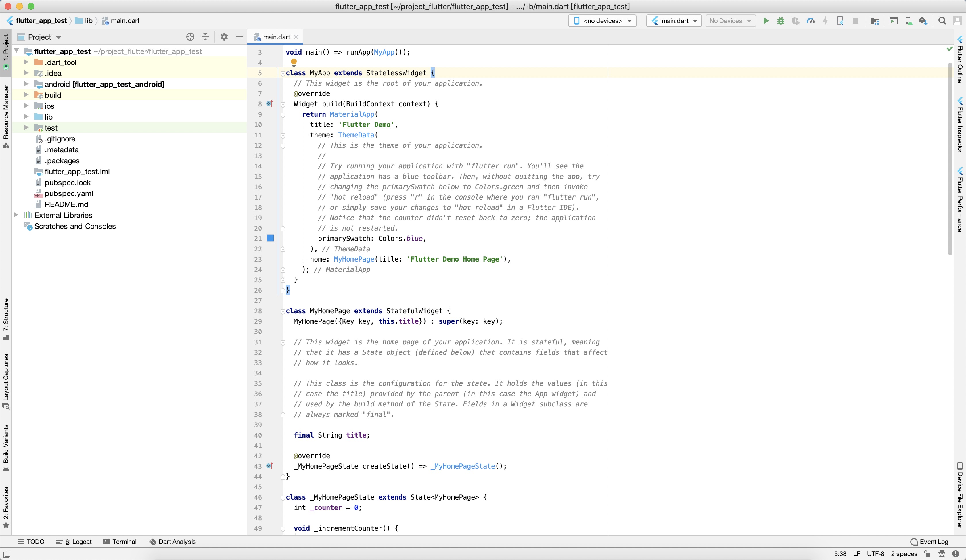Screen dimensions: 966x560
Task: Open the Project panel settings gear
Action: (224, 37)
